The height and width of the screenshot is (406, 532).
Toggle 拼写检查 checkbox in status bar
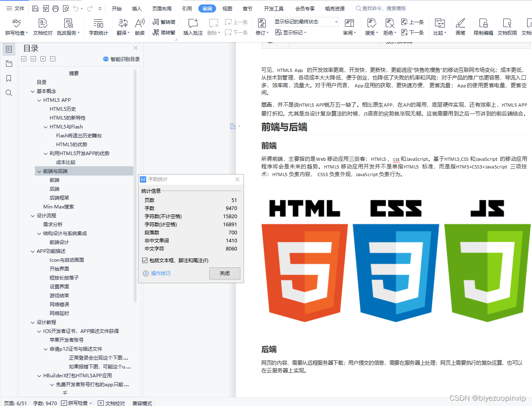[64, 403]
